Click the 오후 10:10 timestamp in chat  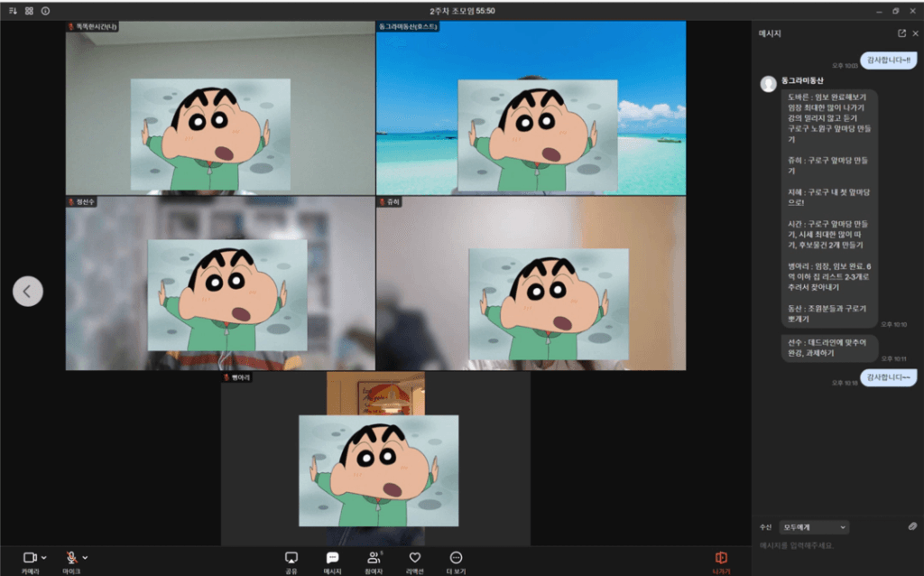click(x=893, y=324)
